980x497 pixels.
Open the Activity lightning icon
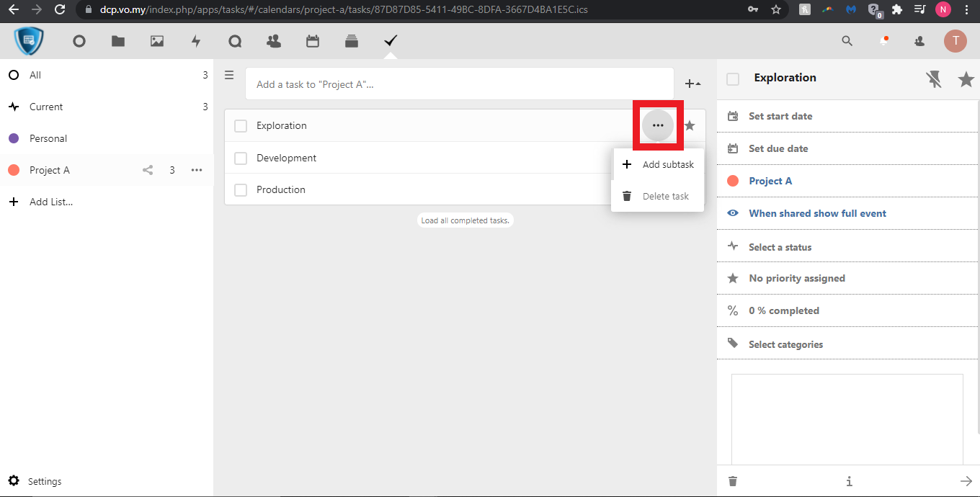[x=196, y=42]
